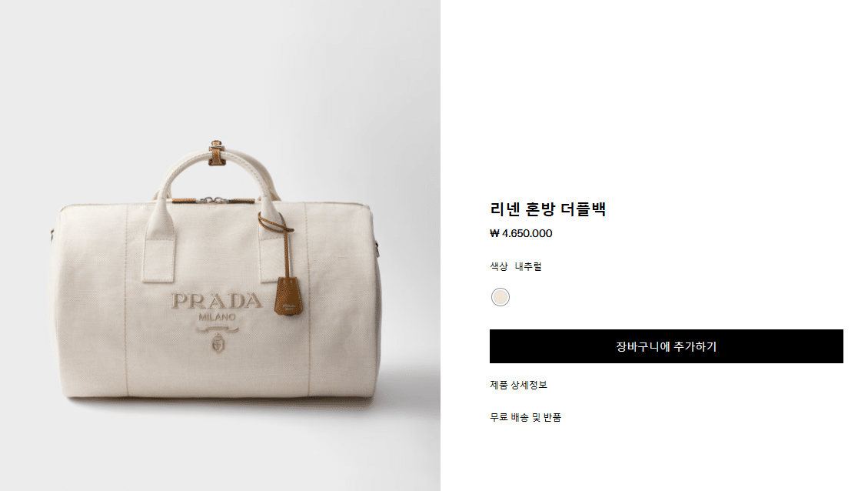Screen dimensions: 868x491
Task: Click the metal zipper pull atop bag
Action: [215, 199]
